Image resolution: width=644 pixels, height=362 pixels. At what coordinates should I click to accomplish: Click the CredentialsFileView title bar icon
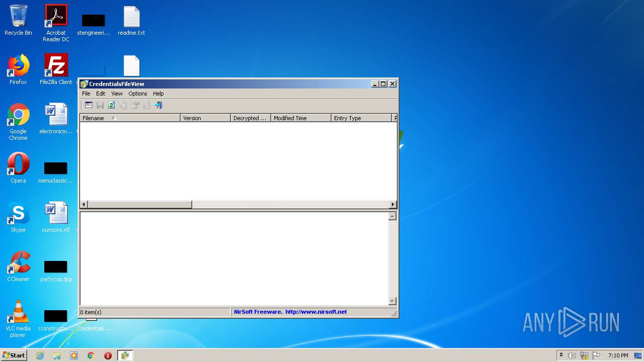point(84,84)
